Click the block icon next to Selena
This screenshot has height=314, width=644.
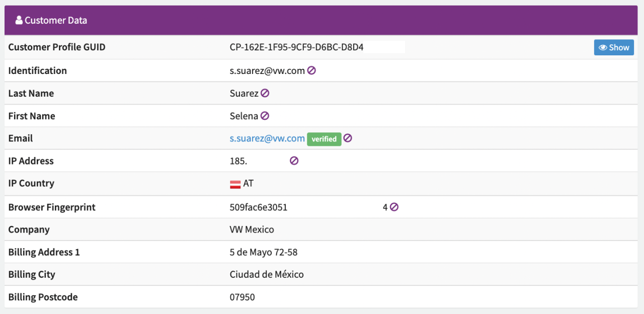coord(265,116)
